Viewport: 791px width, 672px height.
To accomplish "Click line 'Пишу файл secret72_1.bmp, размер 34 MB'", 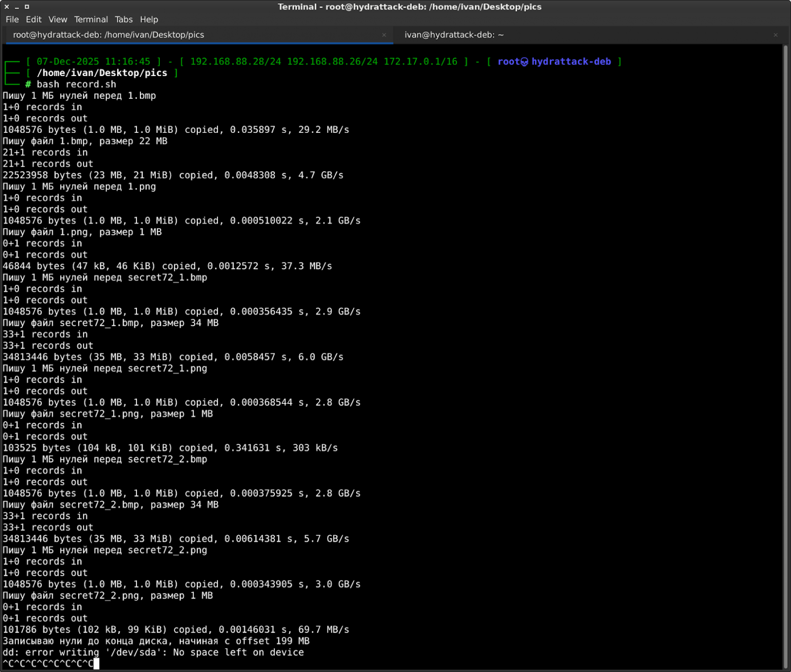I will [111, 323].
